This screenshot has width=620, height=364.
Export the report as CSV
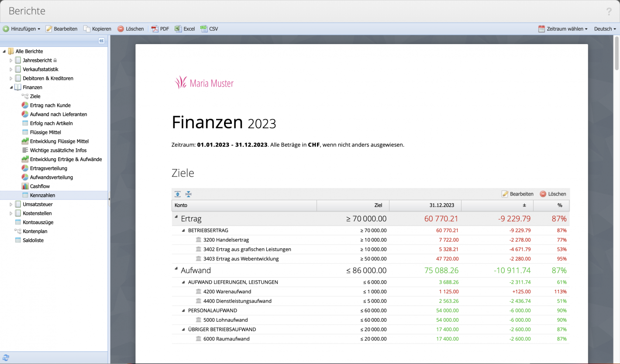(210, 29)
